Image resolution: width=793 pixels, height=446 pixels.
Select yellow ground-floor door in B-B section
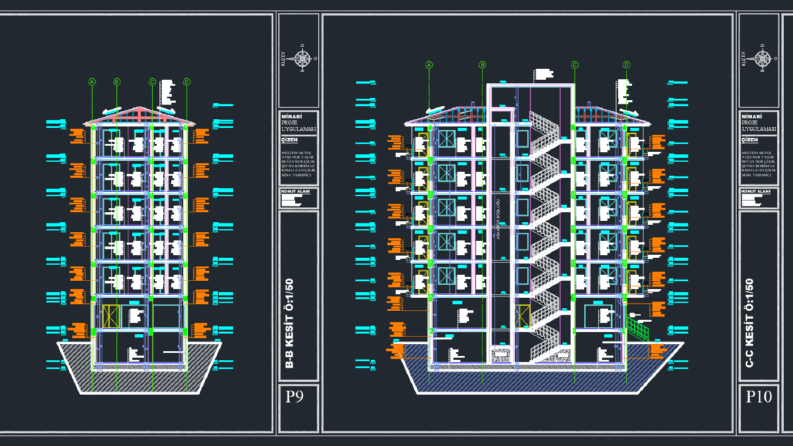(111, 316)
